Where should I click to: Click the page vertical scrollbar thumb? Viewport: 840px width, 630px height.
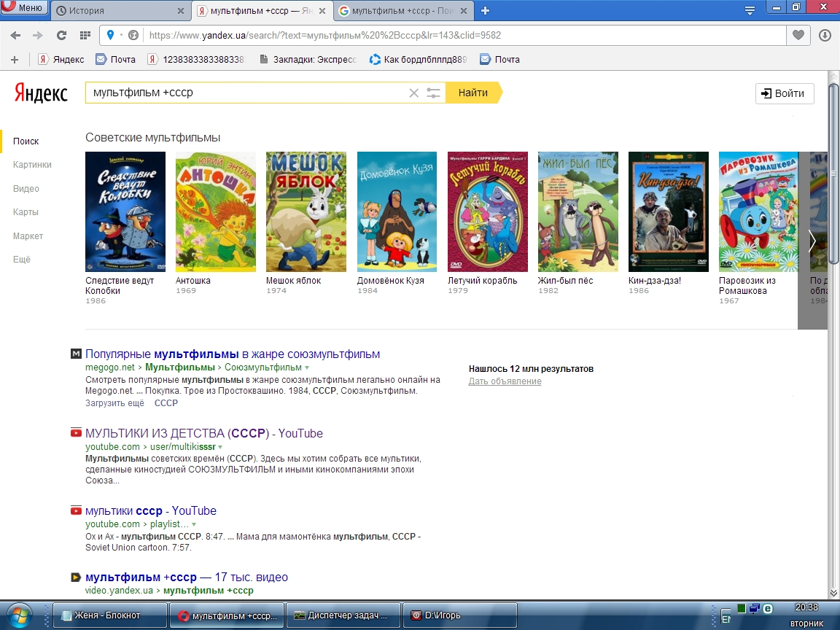(833, 173)
